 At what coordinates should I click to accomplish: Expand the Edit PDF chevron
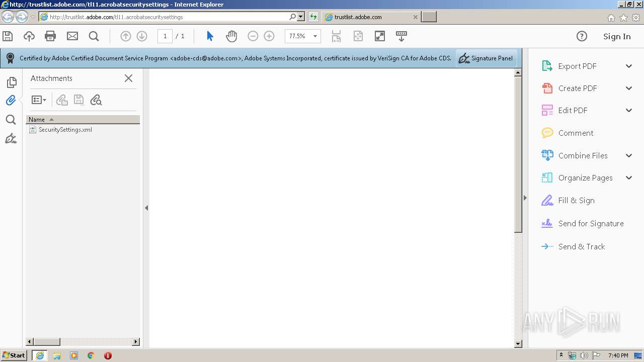(629, 111)
